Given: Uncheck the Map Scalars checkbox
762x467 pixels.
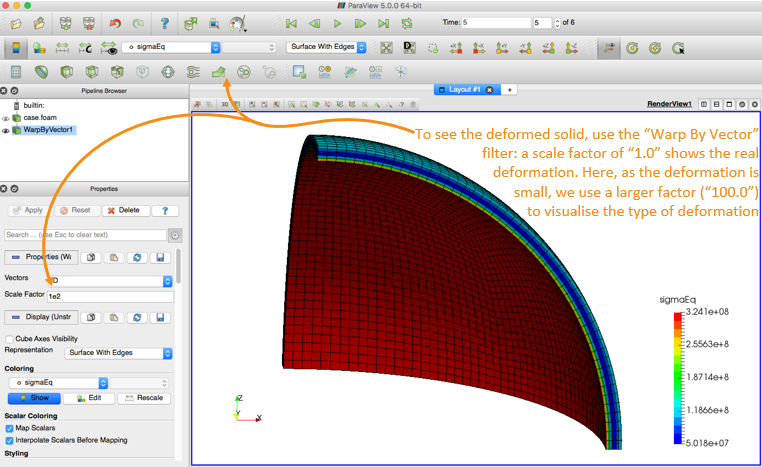Looking at the screenshot, I should [x=9, y=428].
